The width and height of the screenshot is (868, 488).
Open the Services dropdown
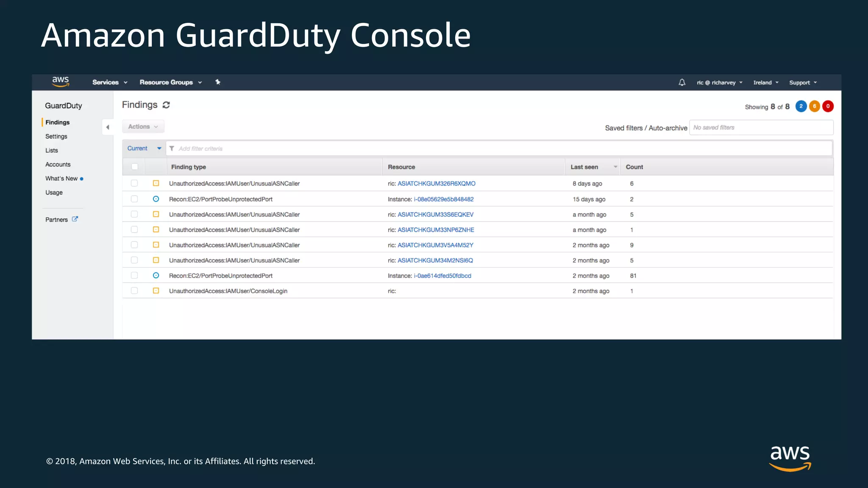pyautogui.click(x=110, y=82)
